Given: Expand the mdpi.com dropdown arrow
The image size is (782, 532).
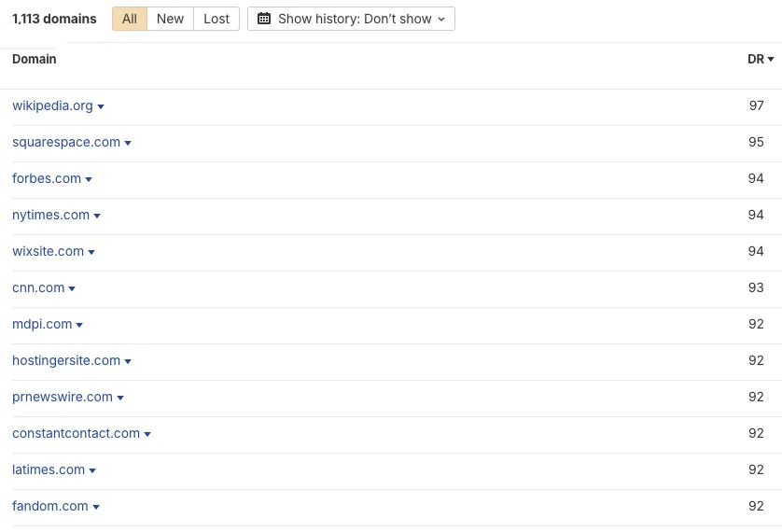Looking at the screenshot, I should pyautogui.click(x=79, y=325).
